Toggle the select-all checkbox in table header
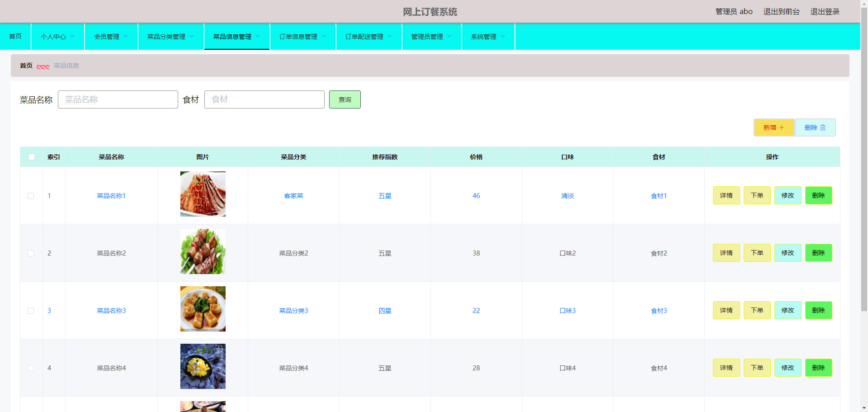This screenshot has height=412, width=868. (32, 157)
